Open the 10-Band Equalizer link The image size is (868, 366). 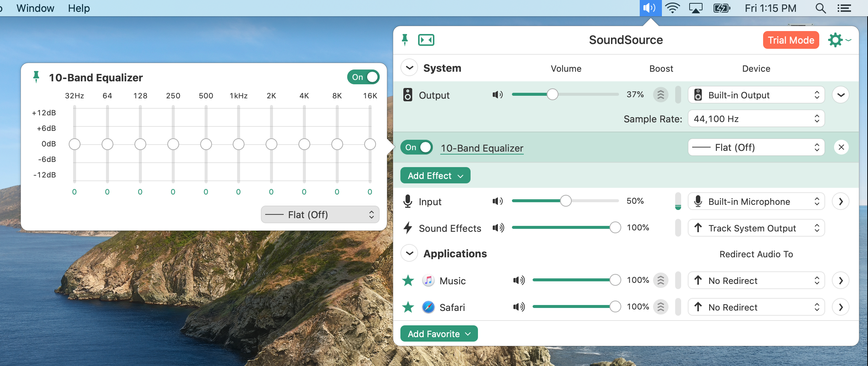click(x=482, y=148)
